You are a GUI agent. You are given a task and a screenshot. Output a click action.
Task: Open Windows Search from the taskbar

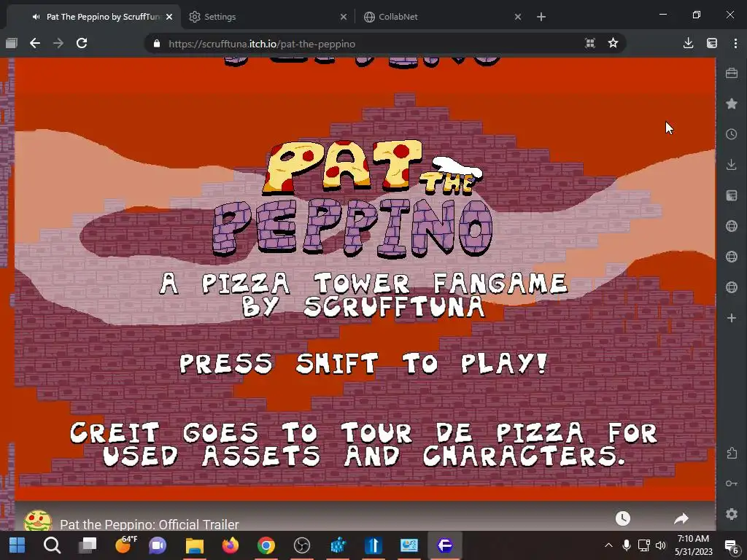[52, 545]
